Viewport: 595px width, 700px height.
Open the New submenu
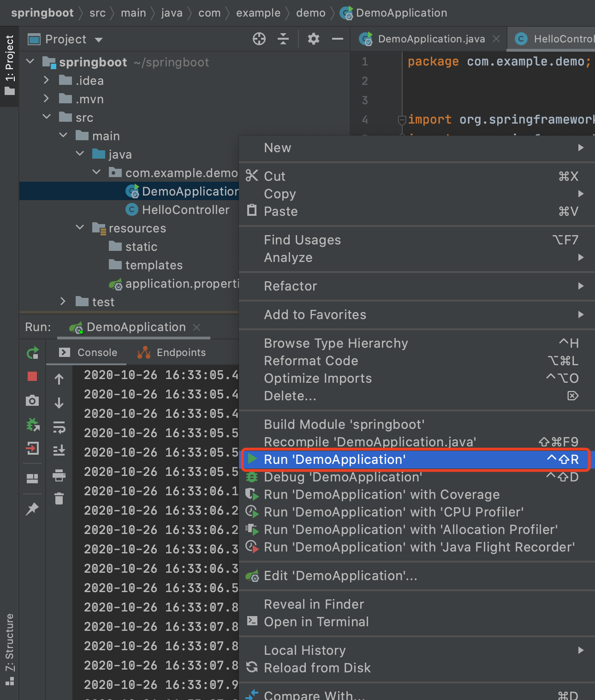pos(416,148)
